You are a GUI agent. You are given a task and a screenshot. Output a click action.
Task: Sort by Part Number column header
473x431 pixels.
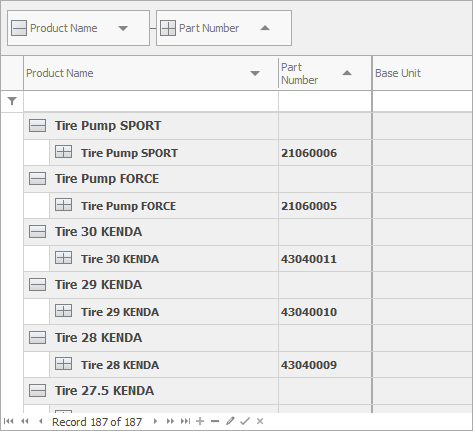pyautogui.click(x=325, y=73)
